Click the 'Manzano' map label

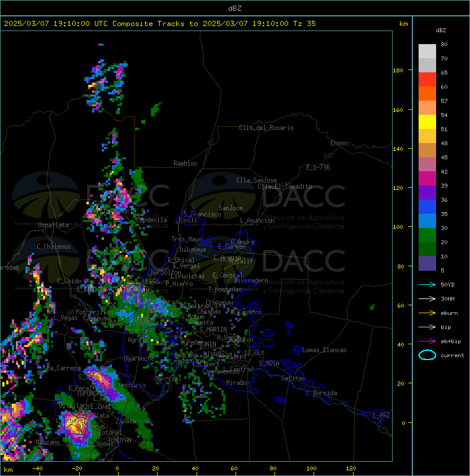(x=47, y=442)
